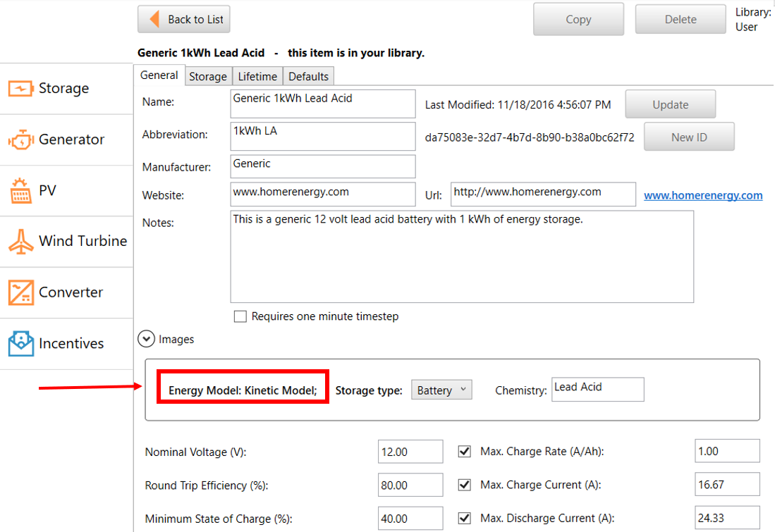This screenshot has height=532, width=775.
Task: Click the Converter icon in sidebar
Action: (20, 292)
